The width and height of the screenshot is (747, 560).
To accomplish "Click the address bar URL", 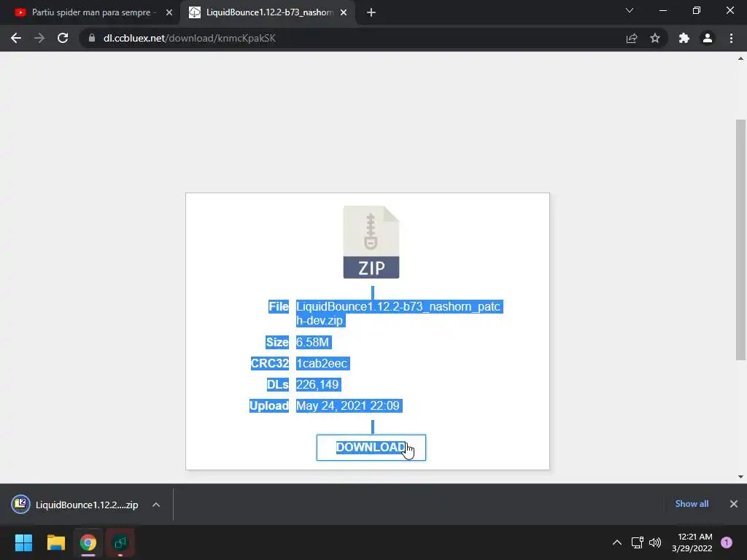I will click(189, 38).
